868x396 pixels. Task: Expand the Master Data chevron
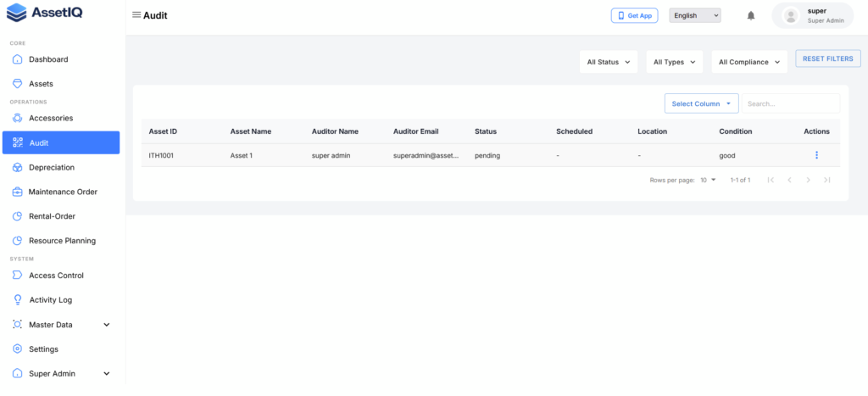[107, 325]
